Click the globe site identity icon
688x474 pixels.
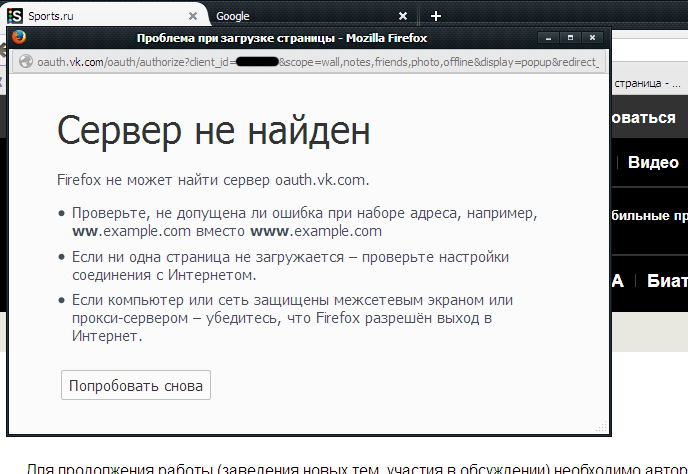point(26,62)
